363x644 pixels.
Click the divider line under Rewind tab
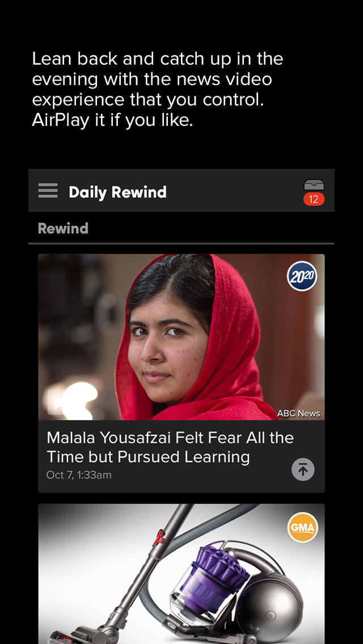coord(181,244)
